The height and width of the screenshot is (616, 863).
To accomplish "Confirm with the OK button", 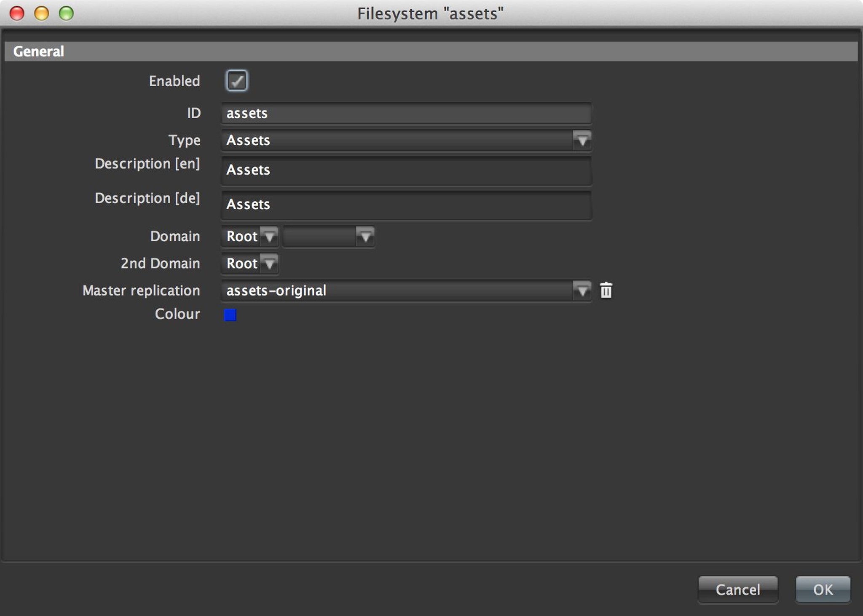I will click(x=822, y=589).
